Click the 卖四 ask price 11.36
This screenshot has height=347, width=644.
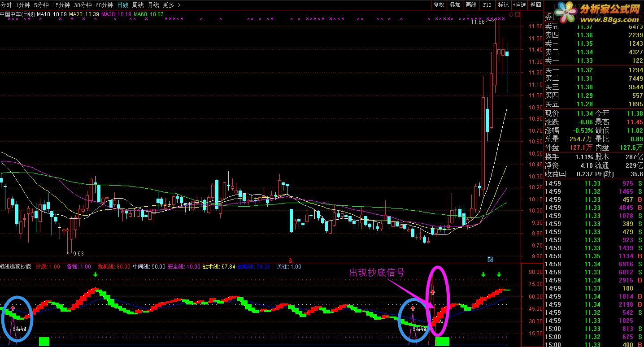585,35
